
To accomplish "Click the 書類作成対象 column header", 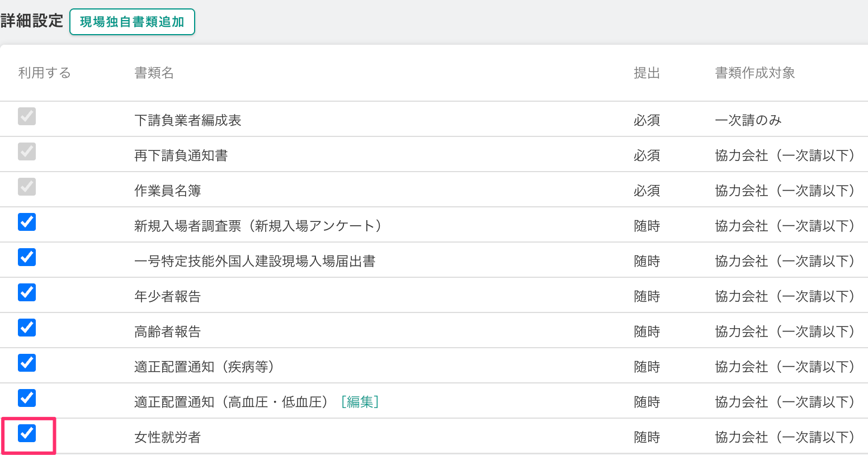I will pyautogui.click(x=754, y=73).
